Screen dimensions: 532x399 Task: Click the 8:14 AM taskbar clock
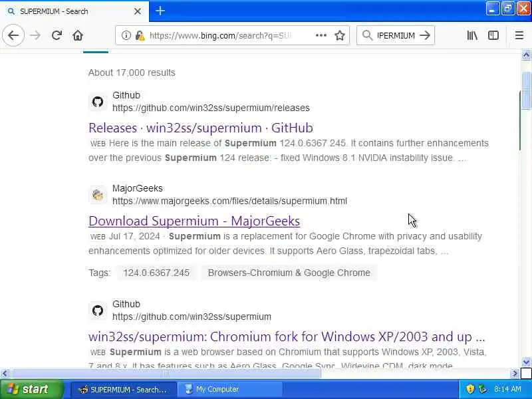[507, 389]
